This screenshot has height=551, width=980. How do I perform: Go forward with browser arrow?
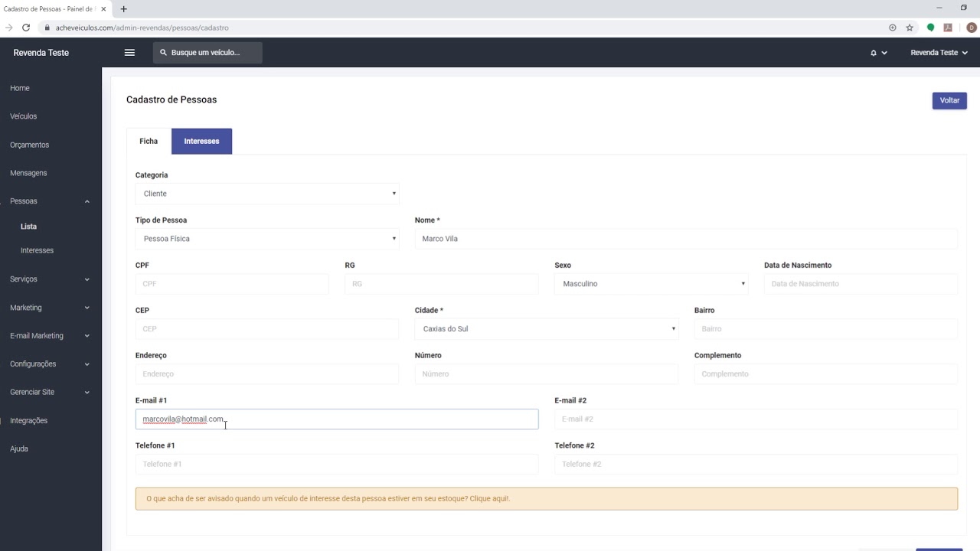pyautogui.click(x=9, y=28)
